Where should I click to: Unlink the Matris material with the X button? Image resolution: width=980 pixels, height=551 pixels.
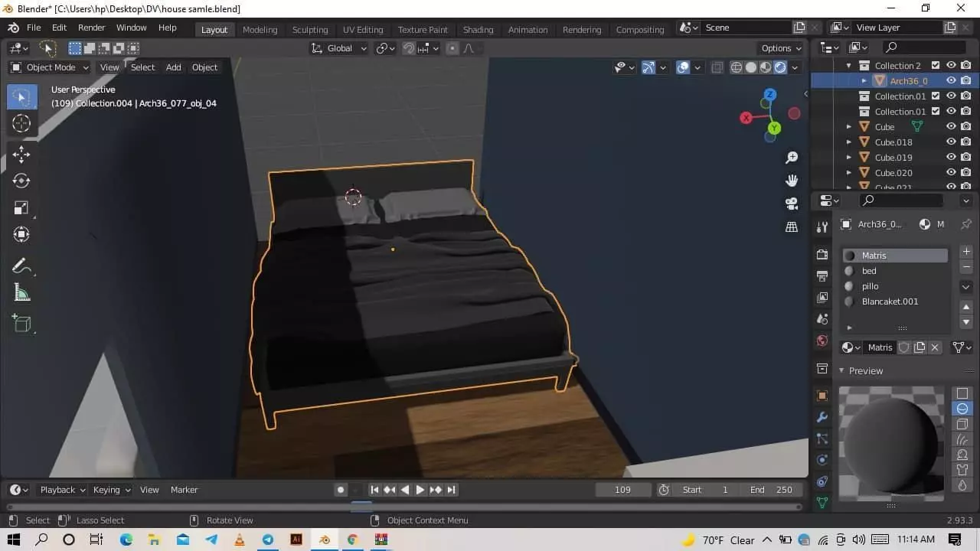tap(935, 347)
